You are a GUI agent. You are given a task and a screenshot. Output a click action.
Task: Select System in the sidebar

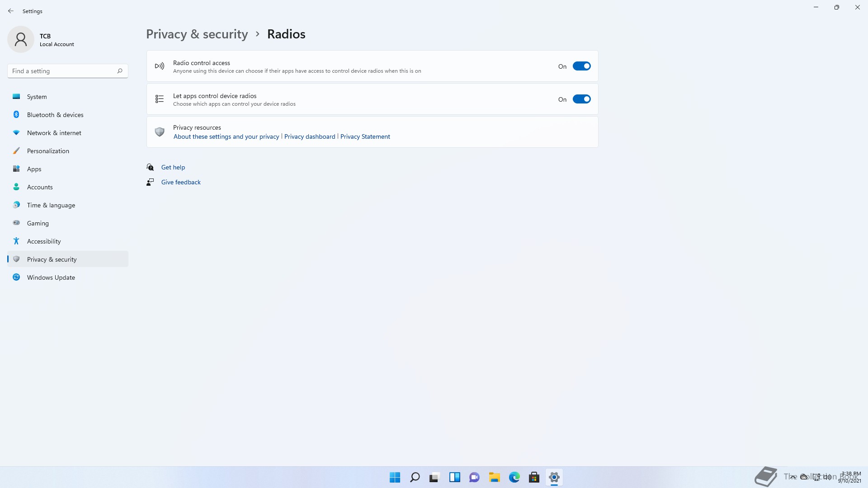[x=68, y=96]
